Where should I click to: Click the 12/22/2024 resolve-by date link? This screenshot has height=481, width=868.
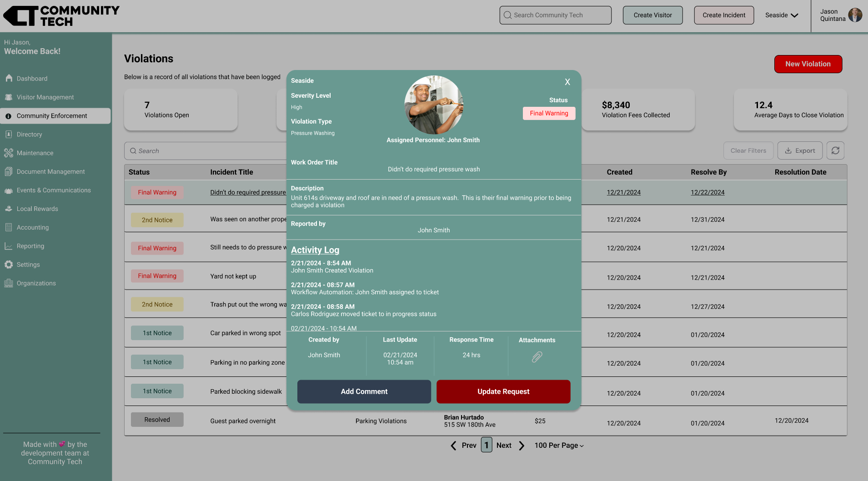(707, 192)
